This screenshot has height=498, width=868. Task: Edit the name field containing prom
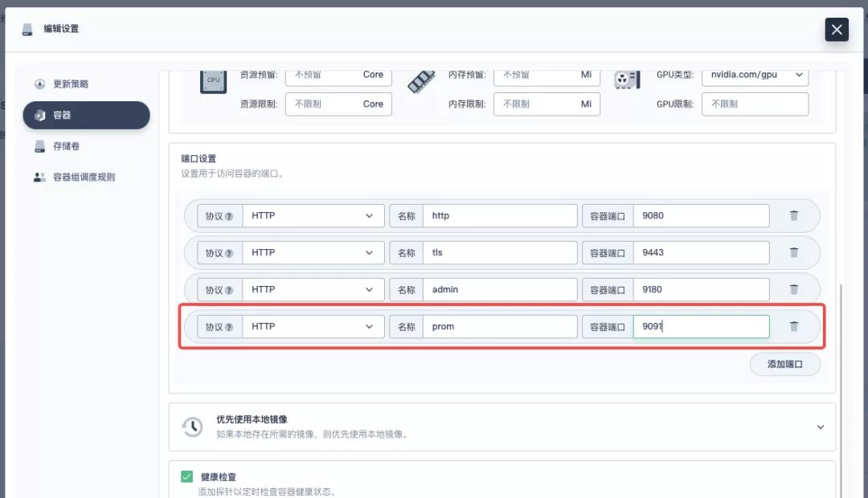coord(500,326)
